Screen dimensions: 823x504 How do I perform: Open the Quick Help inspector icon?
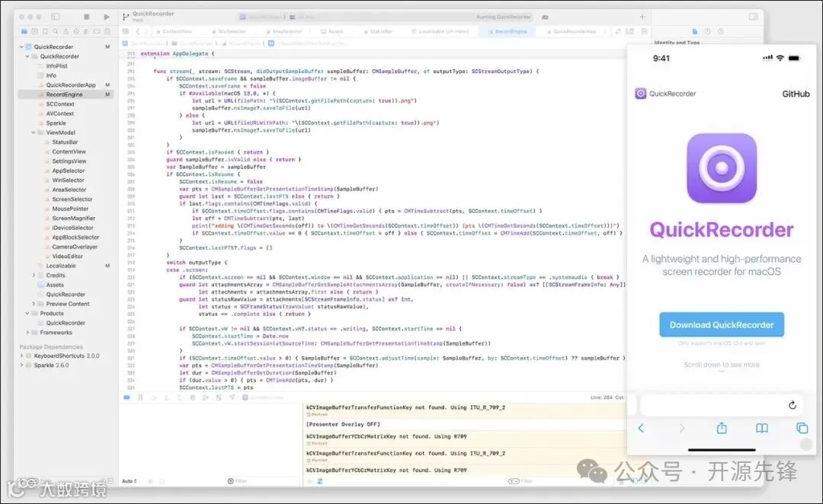pos(721,31)
